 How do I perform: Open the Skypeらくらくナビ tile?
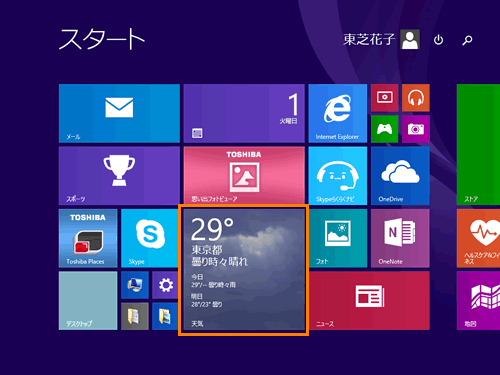pos(338,176)
